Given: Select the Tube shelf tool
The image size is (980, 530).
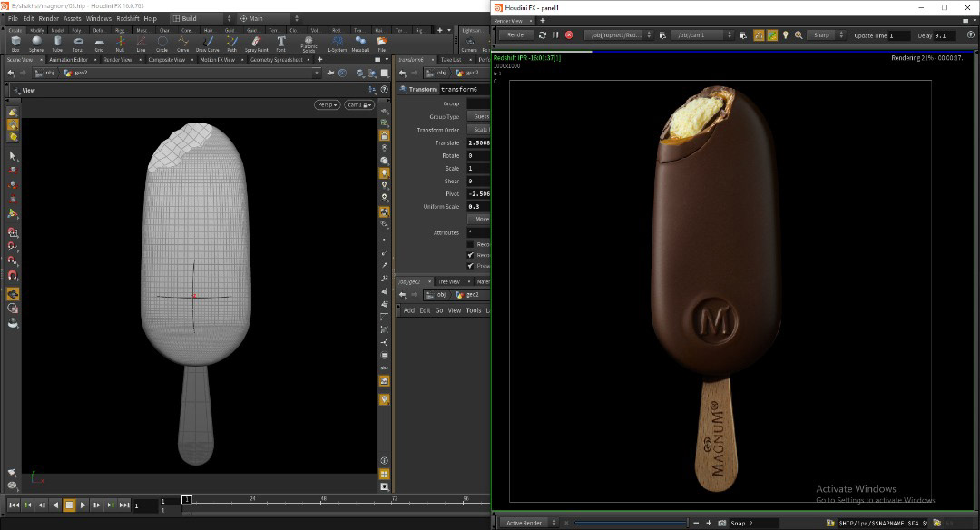Looking at the screenshot, I should 57,44.
